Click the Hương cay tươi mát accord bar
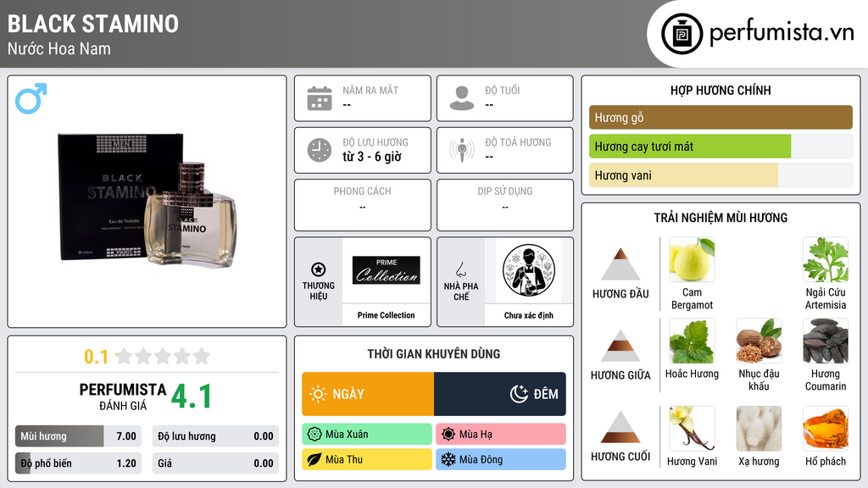868x488 pixels. tap(721, 146)
